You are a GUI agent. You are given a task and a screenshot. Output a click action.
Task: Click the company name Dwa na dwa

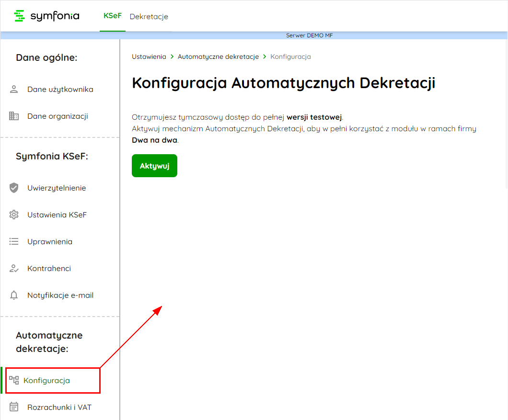pyautogui.click(x=154, y=140)
